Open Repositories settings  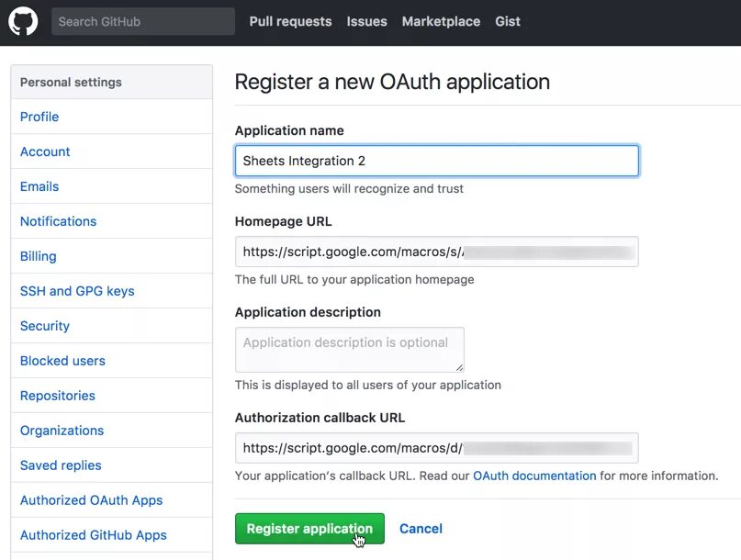(57, 396)
